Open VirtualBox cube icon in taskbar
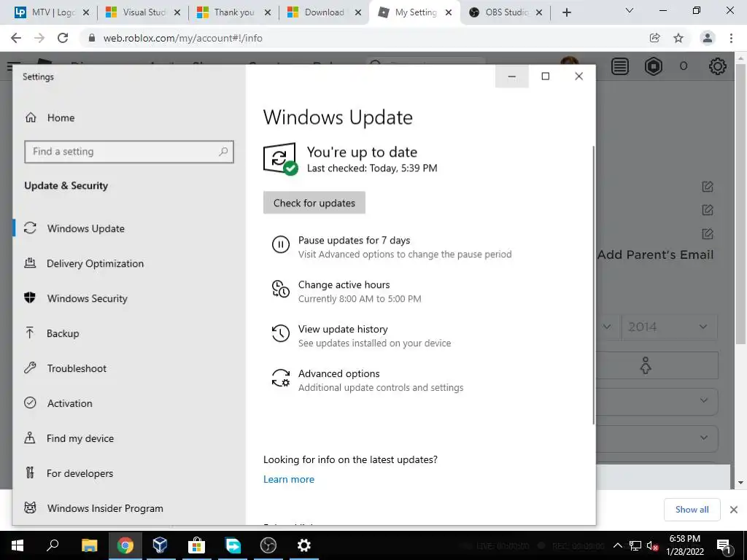The image size is (747, 560). (160, 545)
